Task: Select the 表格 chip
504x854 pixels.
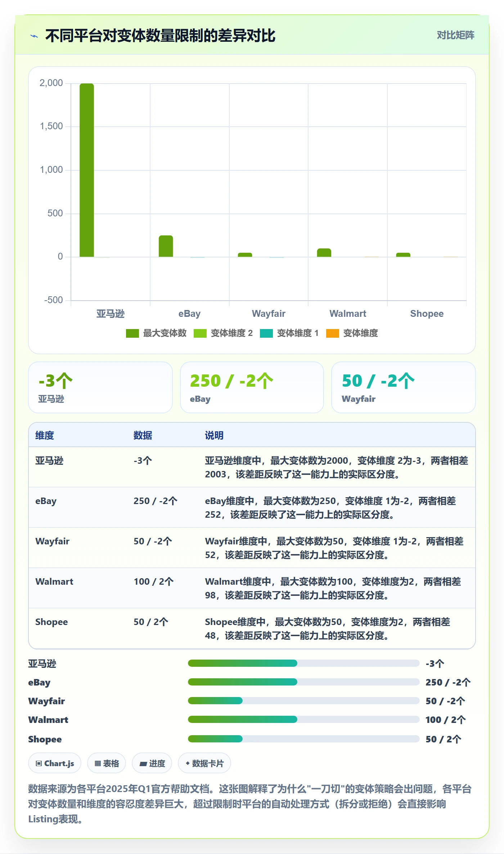Action: pos(107,763)
